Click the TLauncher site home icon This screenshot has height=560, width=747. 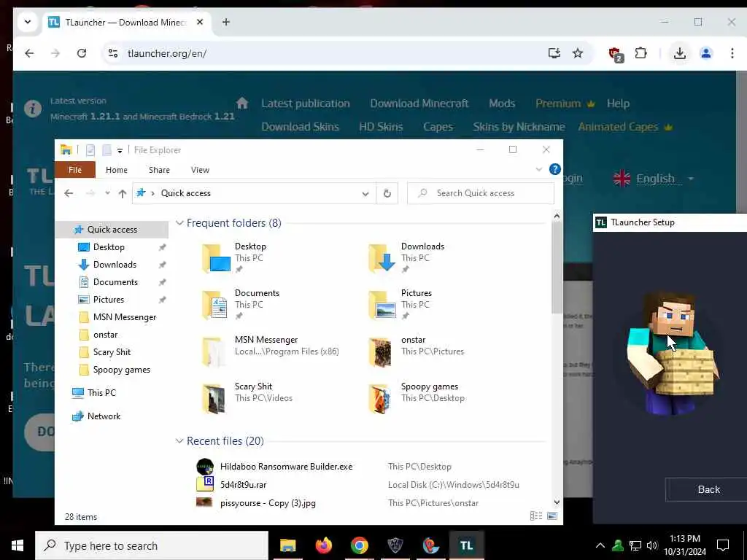[242, 103]
